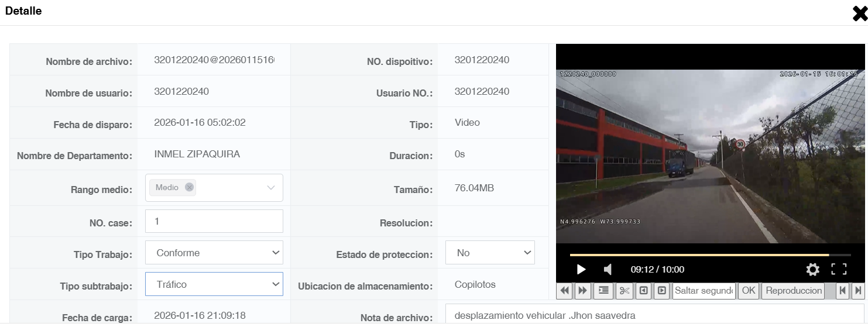Click the rewind double-arrow button
Viewport: 868px width, 327px height.
click(565, 290)
